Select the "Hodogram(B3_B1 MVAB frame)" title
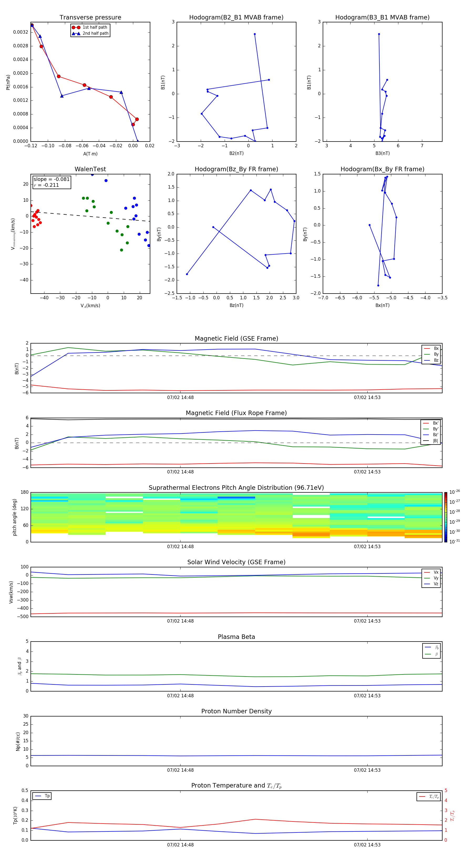Screen dimensions: 473x868 (382, 18)
